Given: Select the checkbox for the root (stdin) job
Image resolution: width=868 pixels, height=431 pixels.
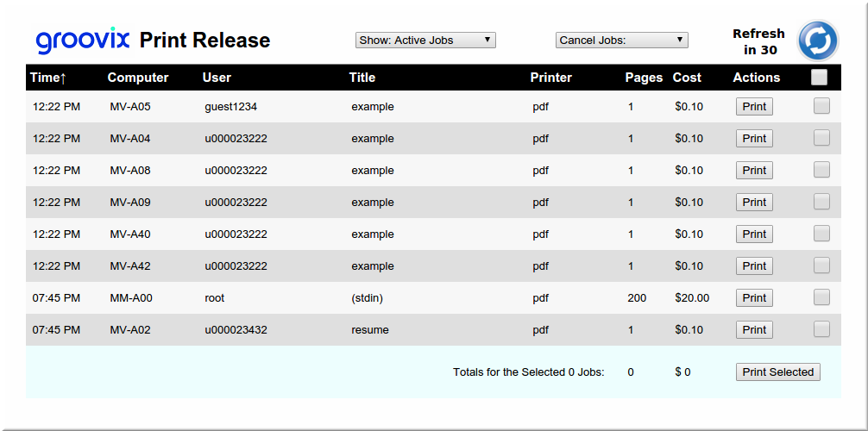Looking at the screenshot, I should tap(821, 297).
